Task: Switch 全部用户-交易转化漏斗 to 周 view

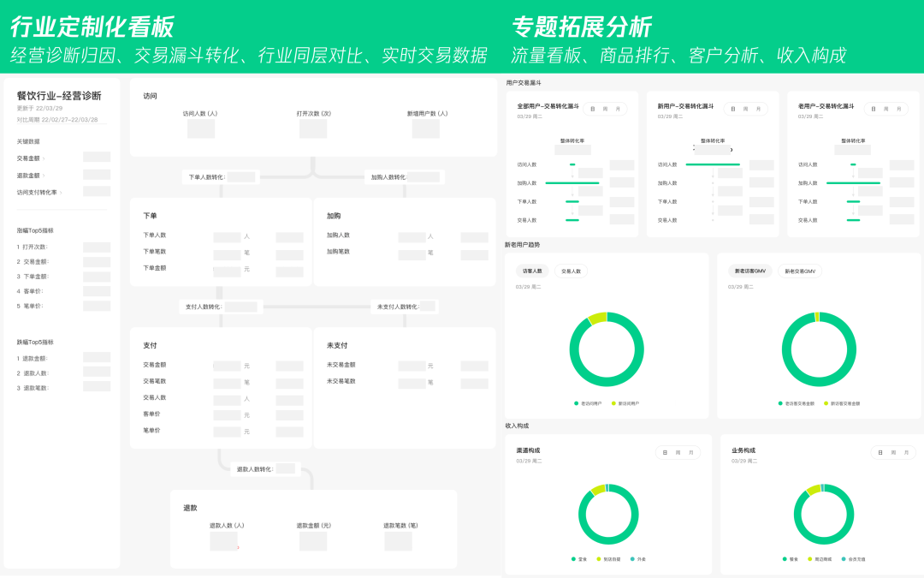Action: (605, 109)
